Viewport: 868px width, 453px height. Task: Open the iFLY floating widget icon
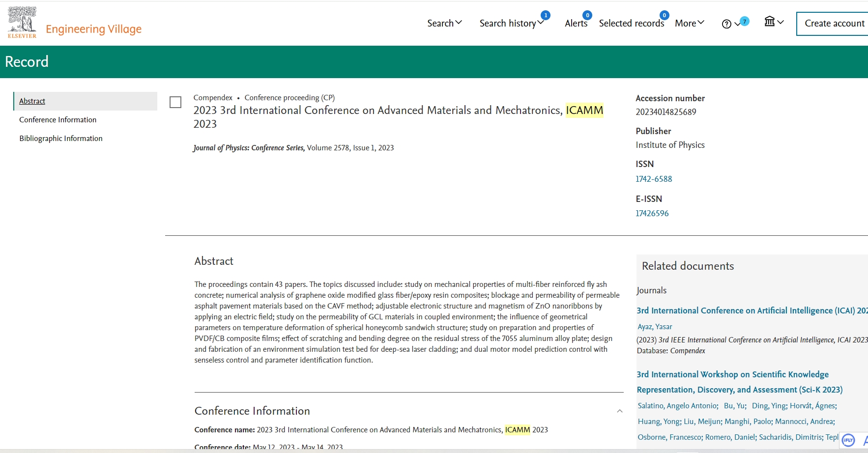[848, 440]
